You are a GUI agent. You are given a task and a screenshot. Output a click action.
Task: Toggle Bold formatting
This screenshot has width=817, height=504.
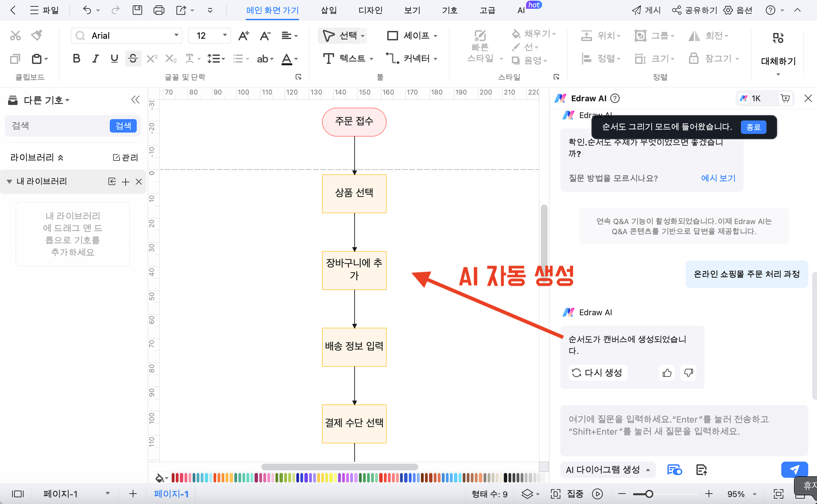[76, 59]
